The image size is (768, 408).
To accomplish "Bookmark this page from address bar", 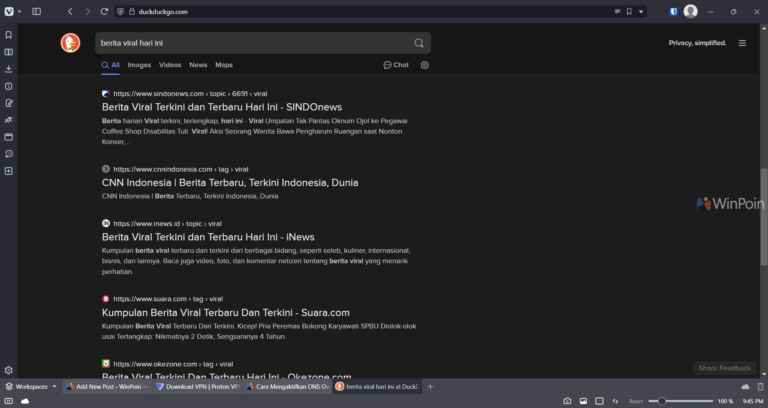I will [629, 11].
